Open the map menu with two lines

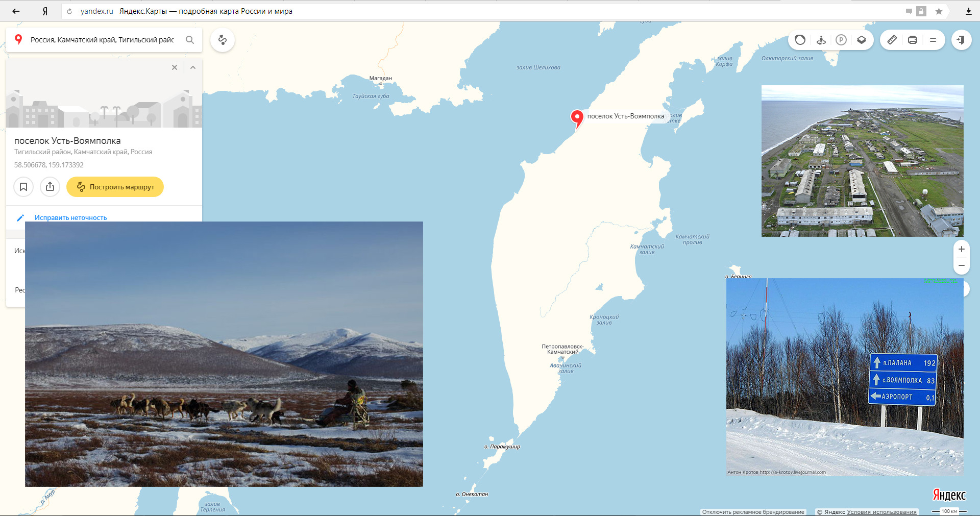933,40
